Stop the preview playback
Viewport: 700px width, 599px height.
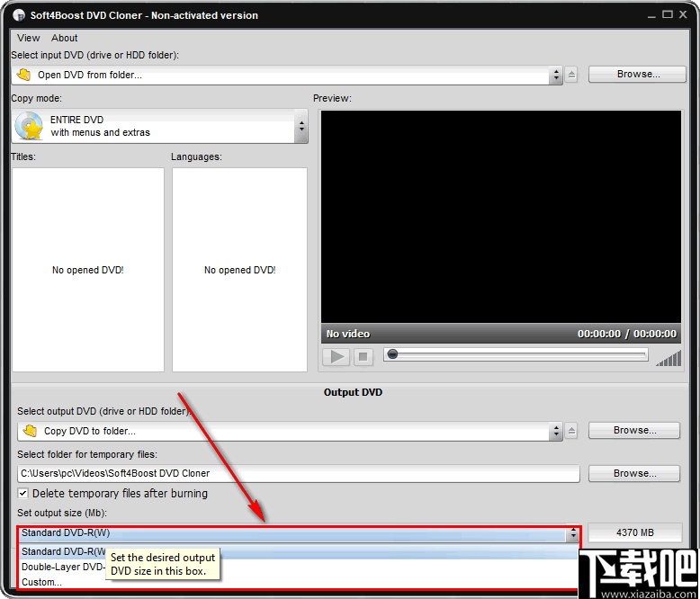pyautogui.click(x=363, y=357)
